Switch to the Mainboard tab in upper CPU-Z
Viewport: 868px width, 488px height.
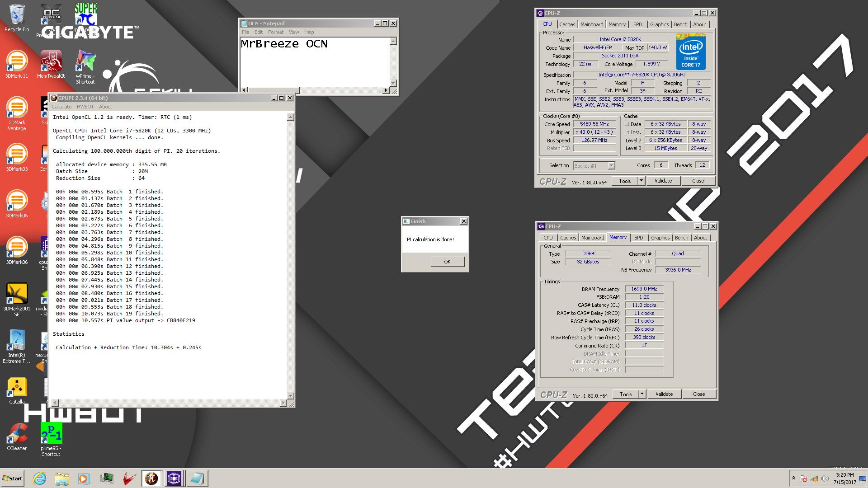[x=591, y=24]
